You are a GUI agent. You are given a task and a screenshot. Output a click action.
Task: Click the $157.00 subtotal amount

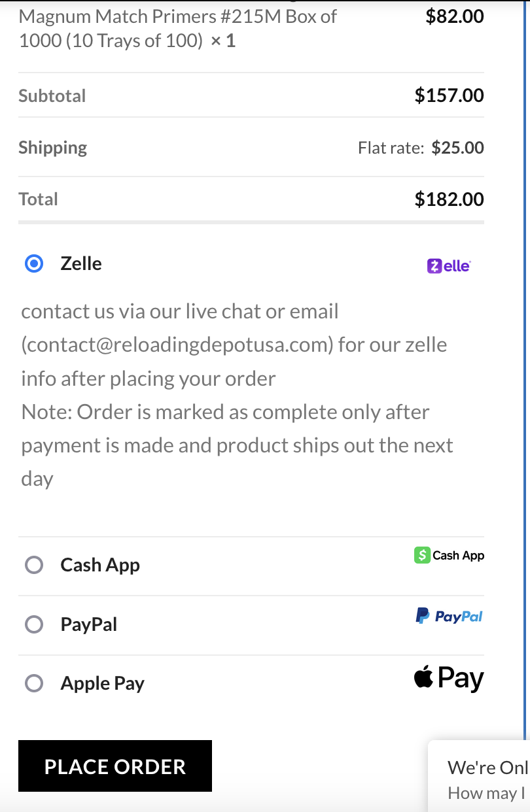click(450, 95)
